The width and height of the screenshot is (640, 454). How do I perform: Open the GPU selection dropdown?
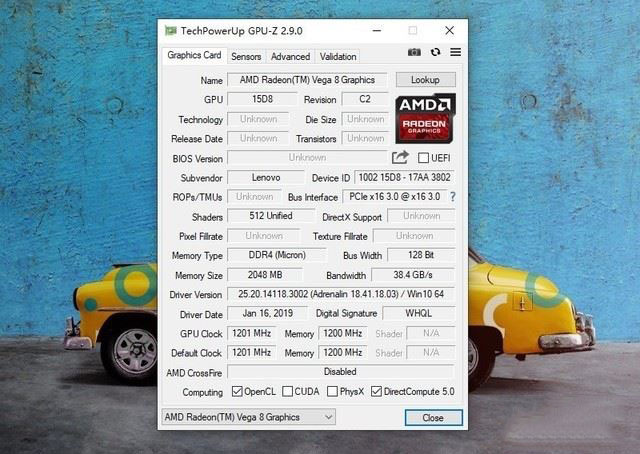click(x=249, y=417)
